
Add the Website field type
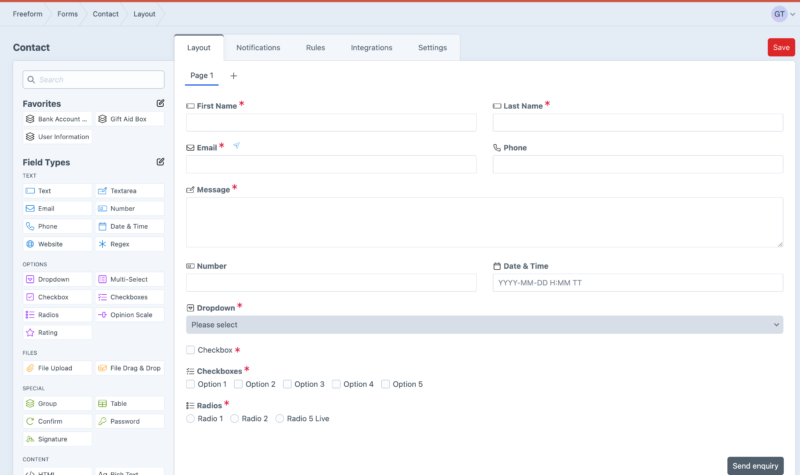(58, 244)
